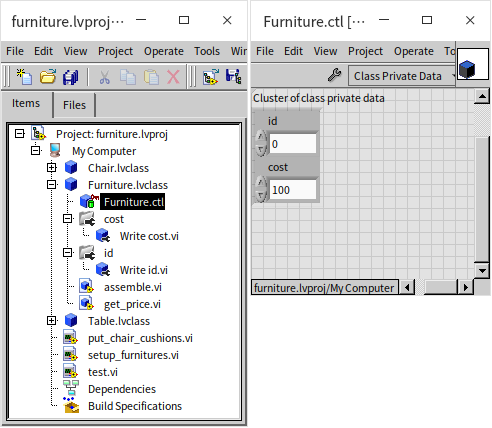Collapse the My Computer tree node
The width and height of the screenshot is (492, 428).
pos(36,151)
